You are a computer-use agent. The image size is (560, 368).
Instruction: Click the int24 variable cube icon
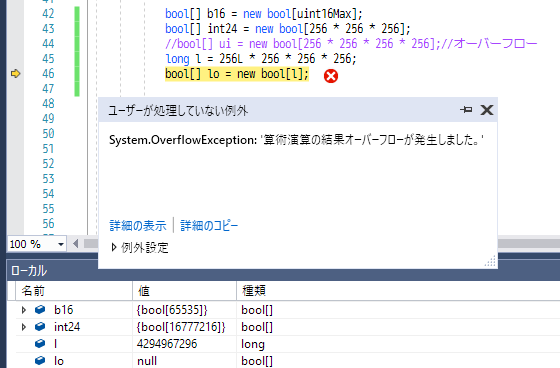[40, 326]
